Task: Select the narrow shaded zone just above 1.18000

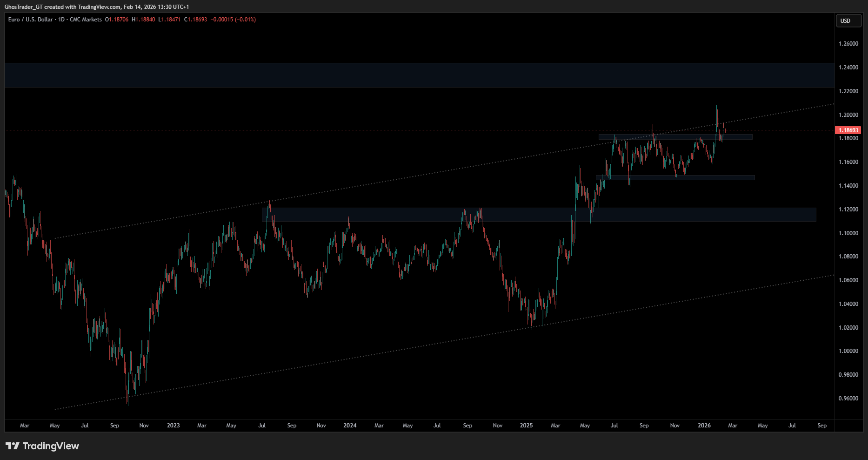Action: coord(675,137)
